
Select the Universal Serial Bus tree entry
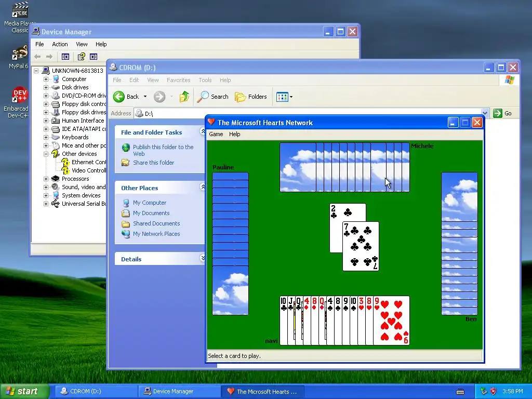(84, 204)
